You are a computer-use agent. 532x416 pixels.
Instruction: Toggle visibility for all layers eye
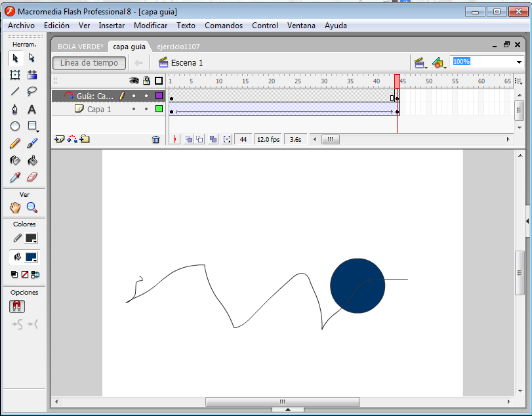134,81
